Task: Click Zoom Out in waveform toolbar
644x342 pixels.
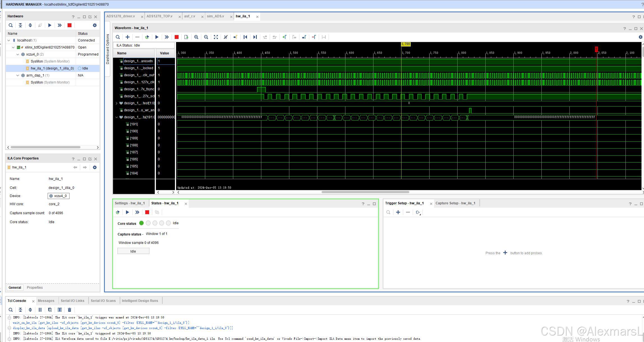Action: [x=206, y=37]
